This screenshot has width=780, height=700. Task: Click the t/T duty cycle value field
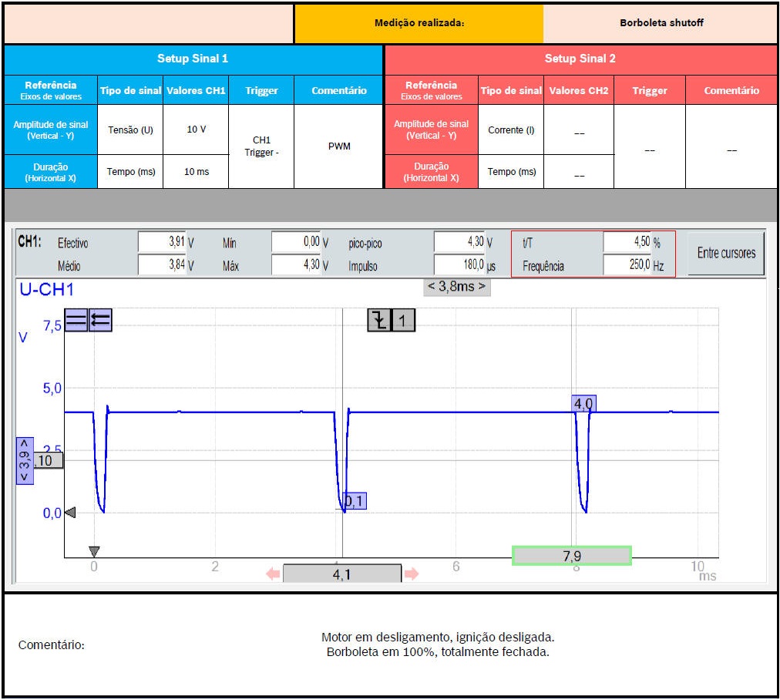(x=627, y=242)
